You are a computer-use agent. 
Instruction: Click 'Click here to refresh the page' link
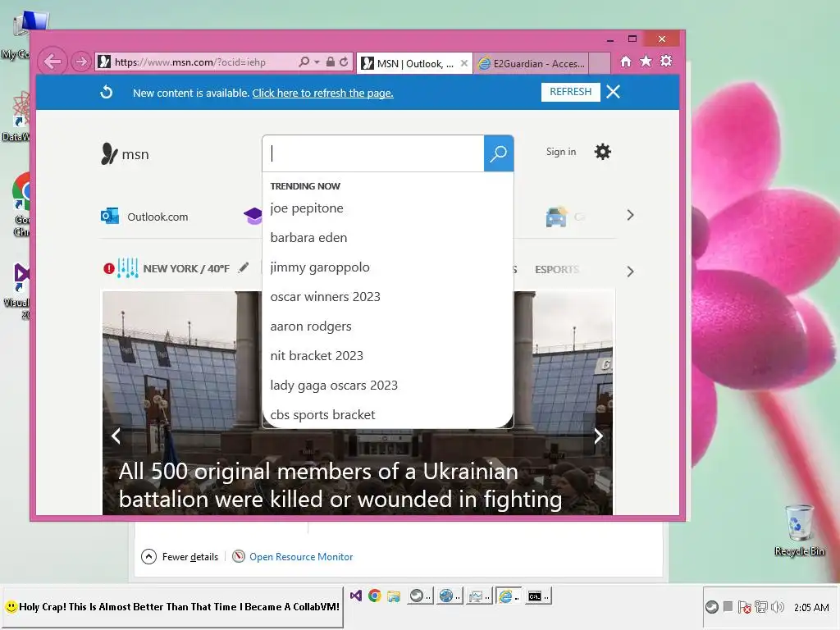pos(322,94)
